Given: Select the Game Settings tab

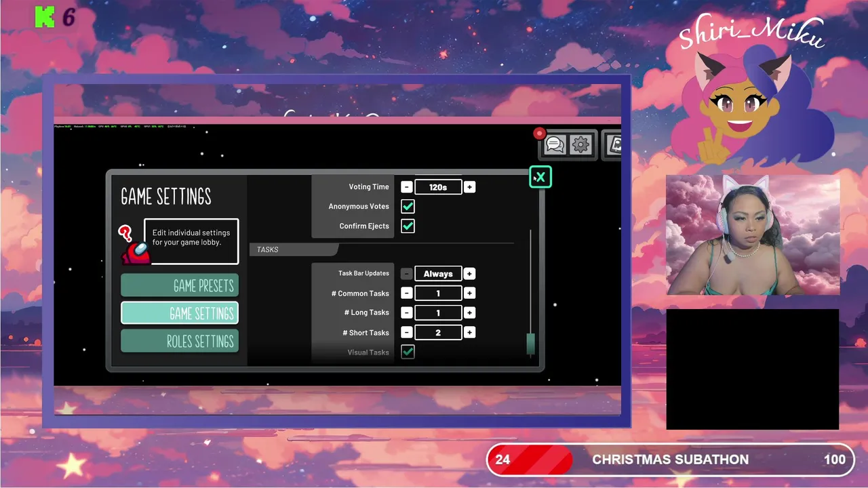Looking at the screenshot, I should tap(180, 313).
